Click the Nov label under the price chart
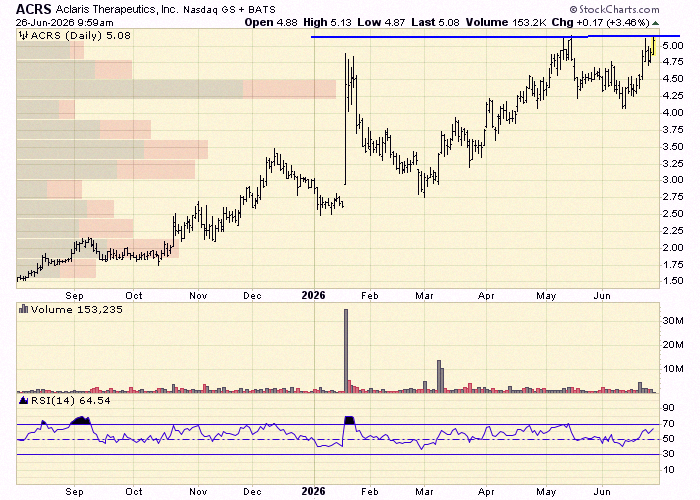 [x=198, y=296]
